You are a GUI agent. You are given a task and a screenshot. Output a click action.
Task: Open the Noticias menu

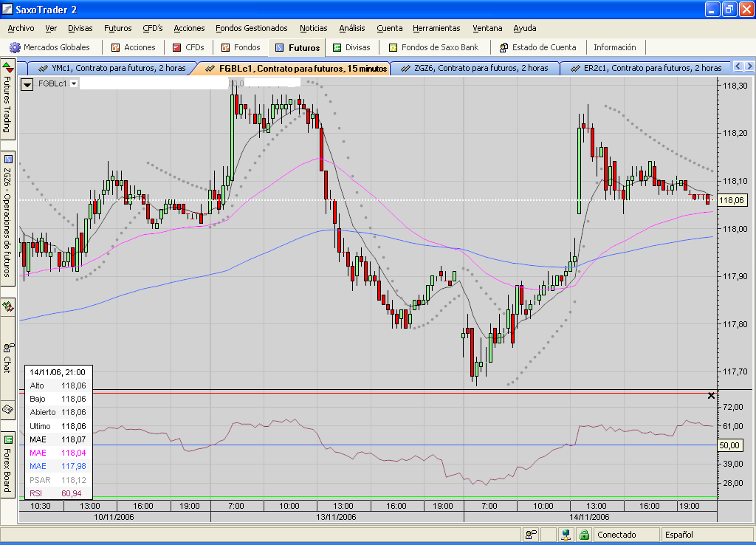click(x=313, y=28)
